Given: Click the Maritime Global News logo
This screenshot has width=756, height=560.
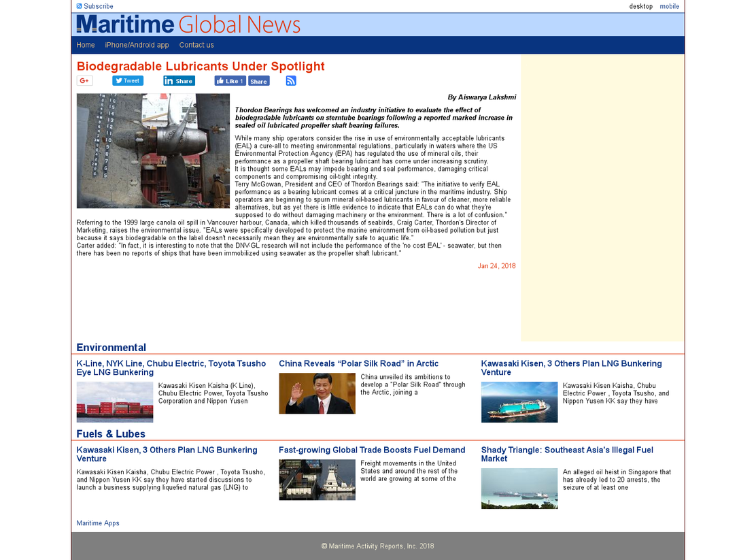Looking at the screenshot, I should pyautogui.click(x=188, y=24).
